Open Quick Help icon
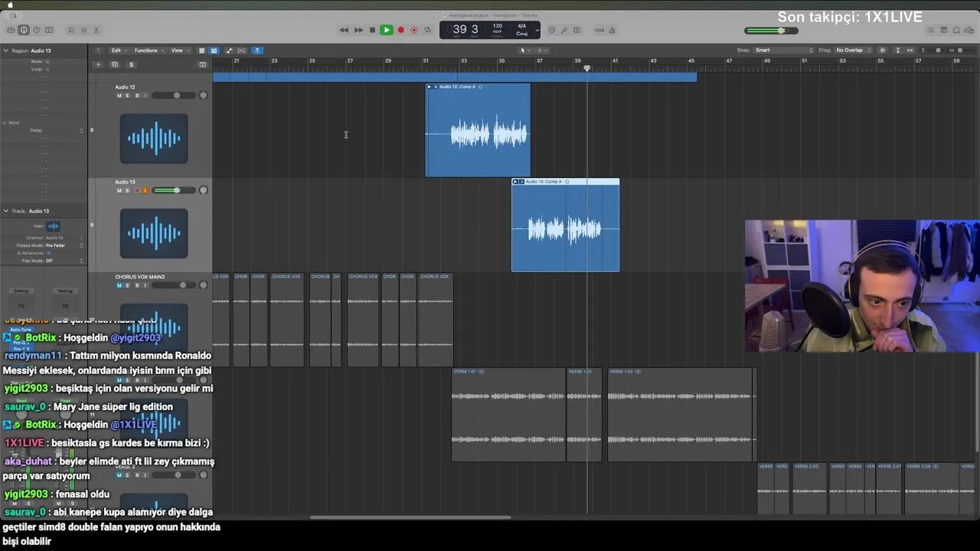 [36, 30]
